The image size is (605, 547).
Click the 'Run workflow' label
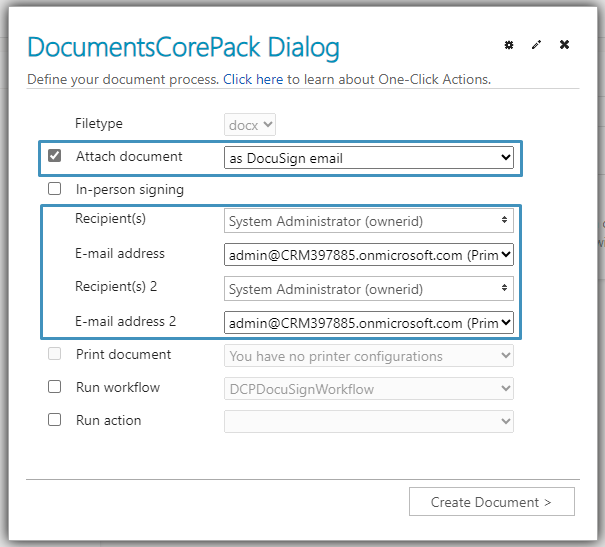point(118,387)
